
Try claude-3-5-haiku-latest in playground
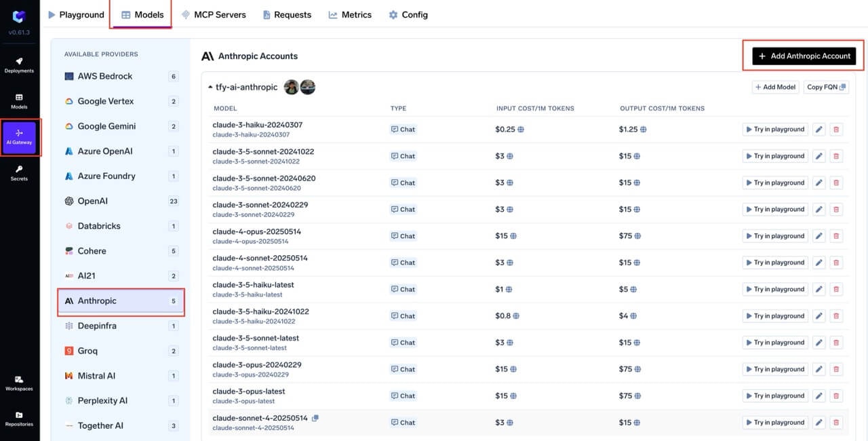click(775, 289)
